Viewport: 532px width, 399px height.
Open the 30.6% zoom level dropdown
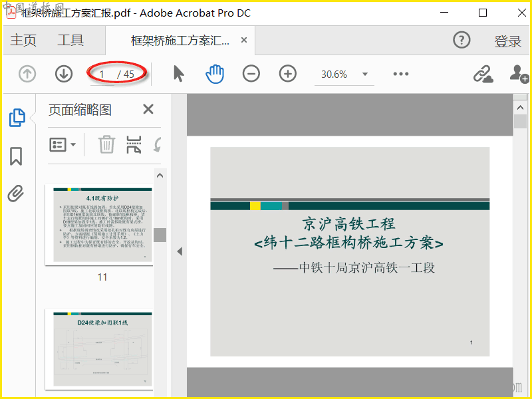click(x=344, y=74)
